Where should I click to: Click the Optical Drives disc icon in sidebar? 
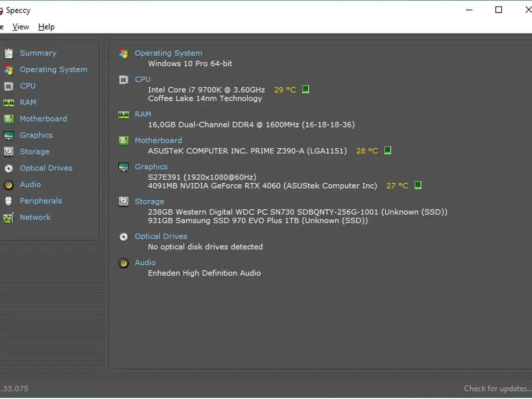pos(8,168)
